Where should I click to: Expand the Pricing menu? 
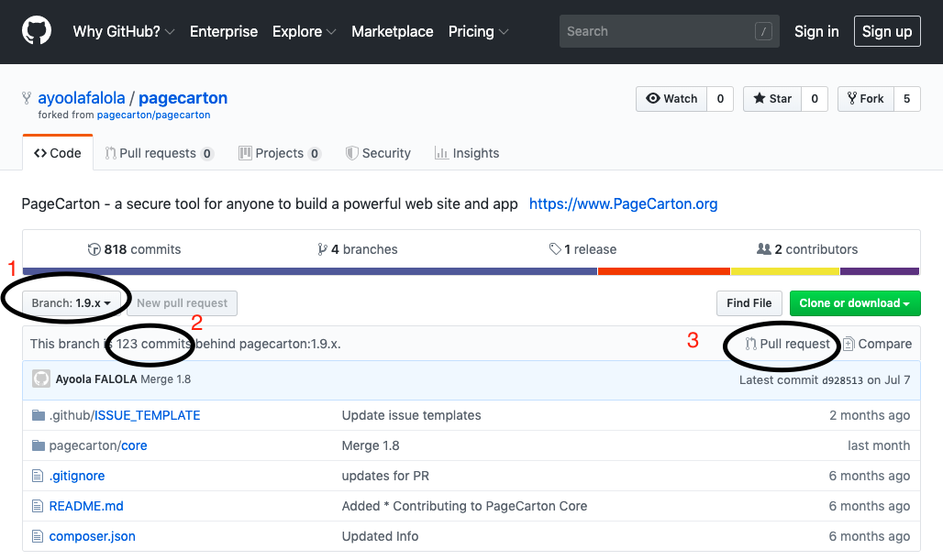[478, 31]
